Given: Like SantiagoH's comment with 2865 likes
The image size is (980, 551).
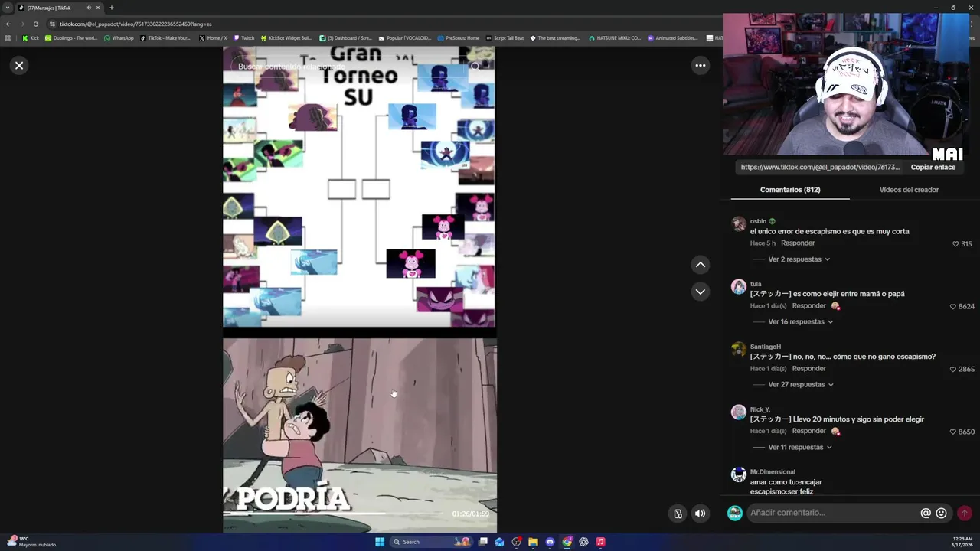Looking at the screenshot, I should point(953,369).
